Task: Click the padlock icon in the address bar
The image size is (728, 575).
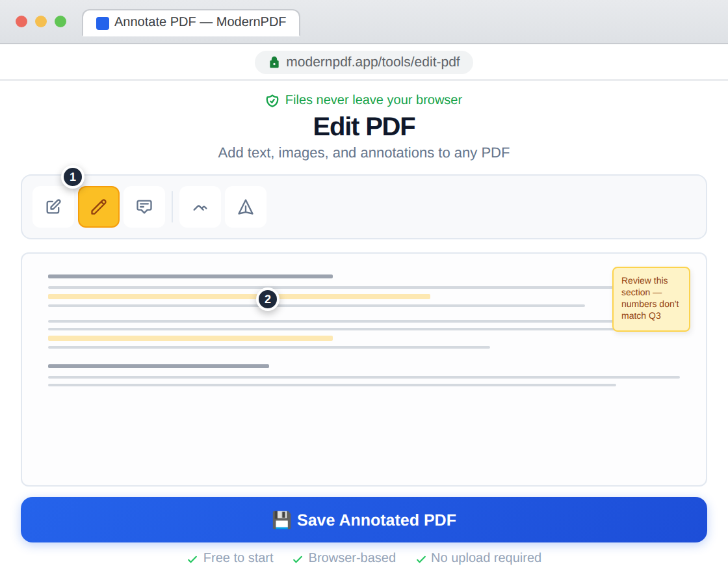Action: pos(273,62)
